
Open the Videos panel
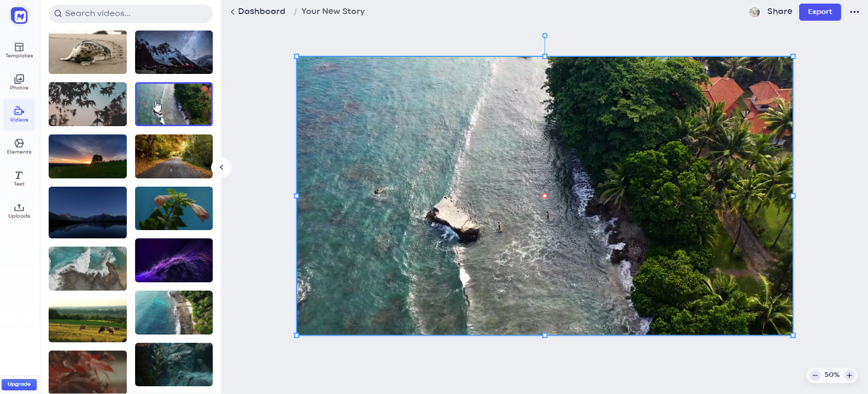pos(19,114)
